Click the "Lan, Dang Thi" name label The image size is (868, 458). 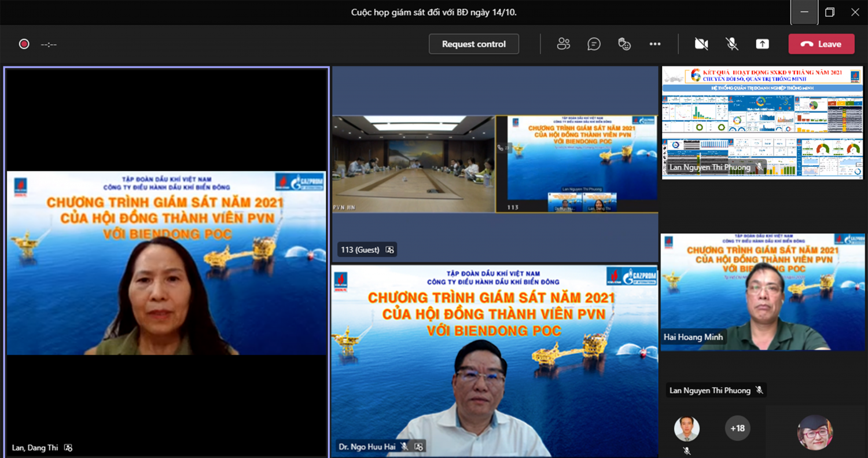(35, 448)
